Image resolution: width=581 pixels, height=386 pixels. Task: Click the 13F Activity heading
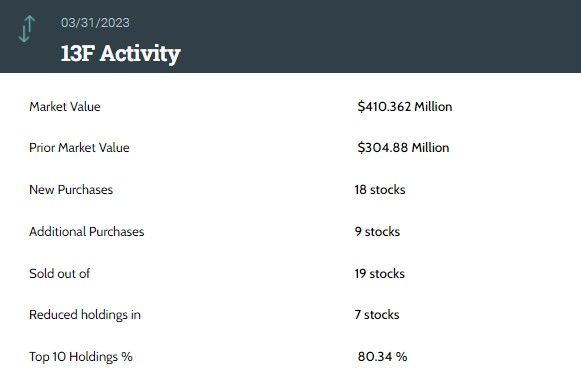(x=120, y=54)
